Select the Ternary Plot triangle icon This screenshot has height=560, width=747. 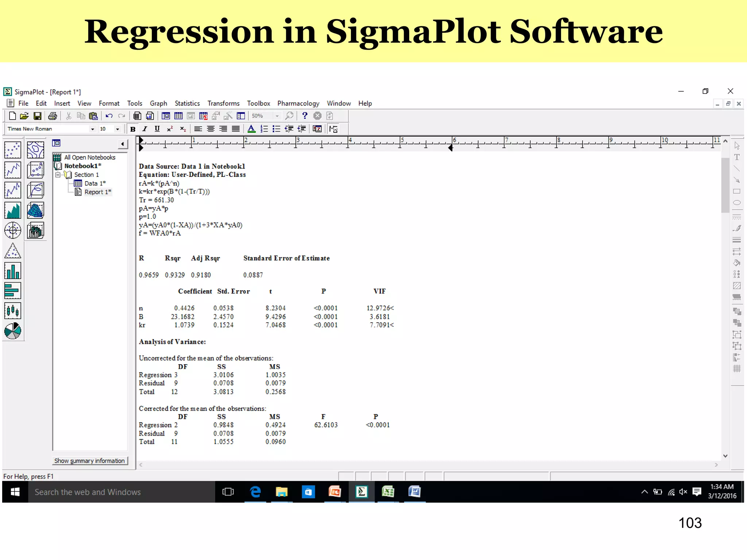(13, 251)
